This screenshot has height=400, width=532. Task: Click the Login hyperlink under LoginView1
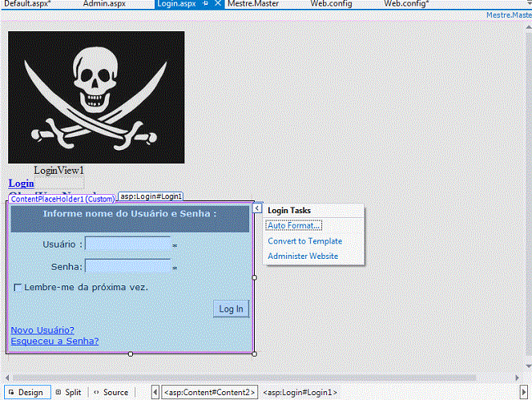coord(21,184)
